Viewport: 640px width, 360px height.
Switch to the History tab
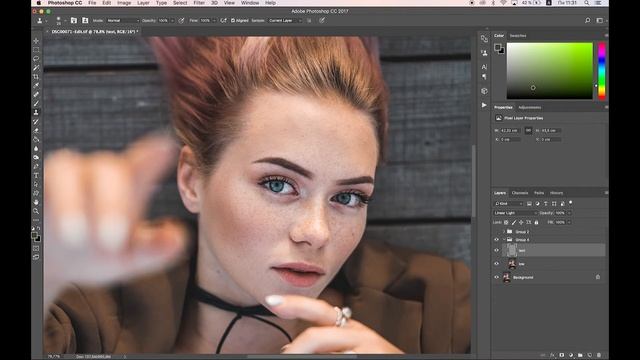click(556, 193)
